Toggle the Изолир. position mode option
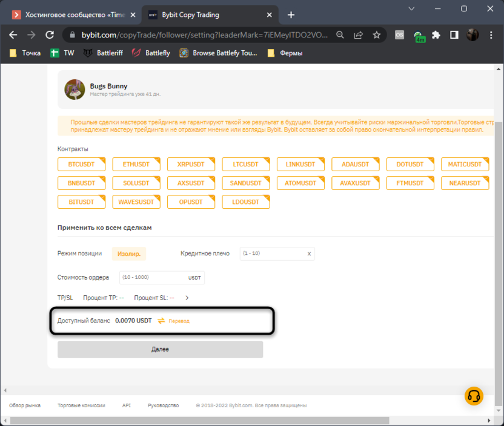The image size is (504, 426). [129, 254]
